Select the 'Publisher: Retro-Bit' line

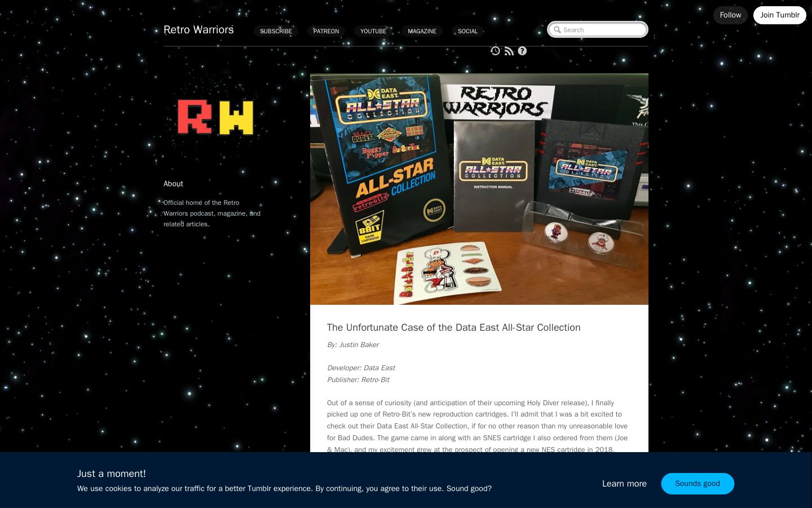point(358,380)
